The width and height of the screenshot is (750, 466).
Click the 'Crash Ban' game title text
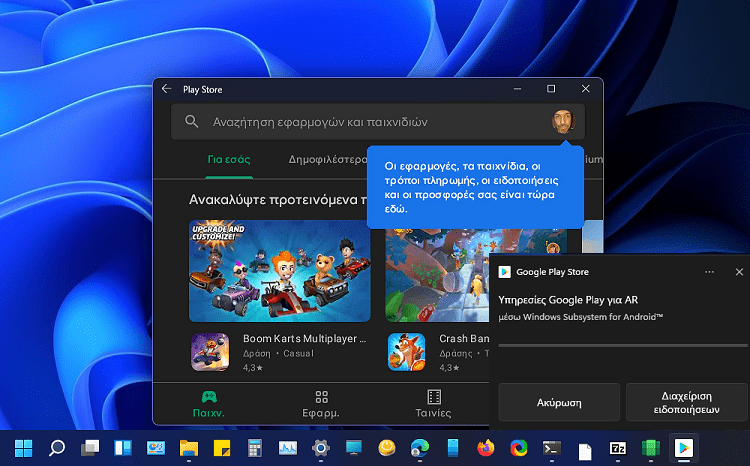point(464,338)
